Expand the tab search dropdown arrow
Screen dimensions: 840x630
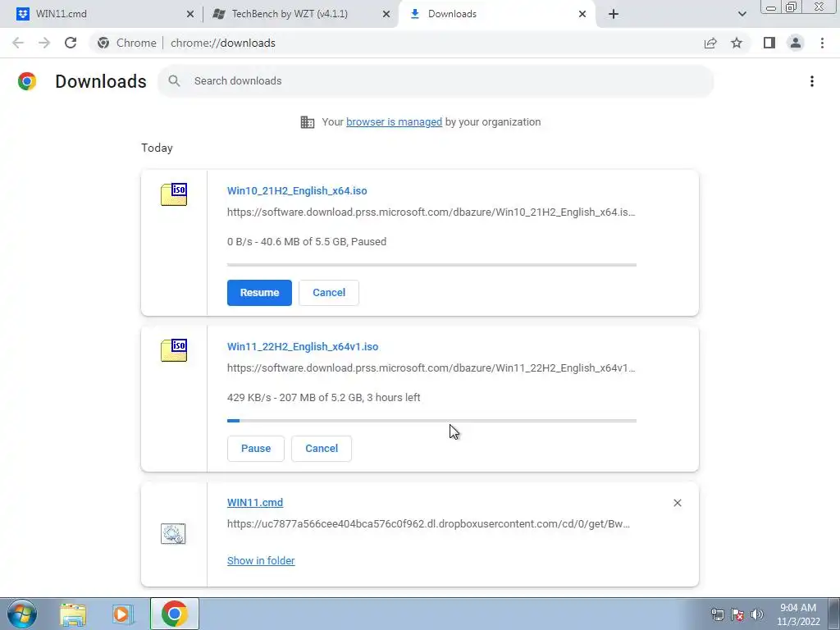742,14
